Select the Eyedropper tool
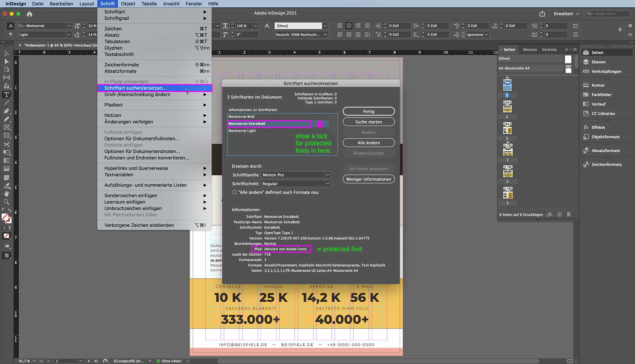Image resolution: width=635 pixels, height=364 pixels. [x=6, y=185]
